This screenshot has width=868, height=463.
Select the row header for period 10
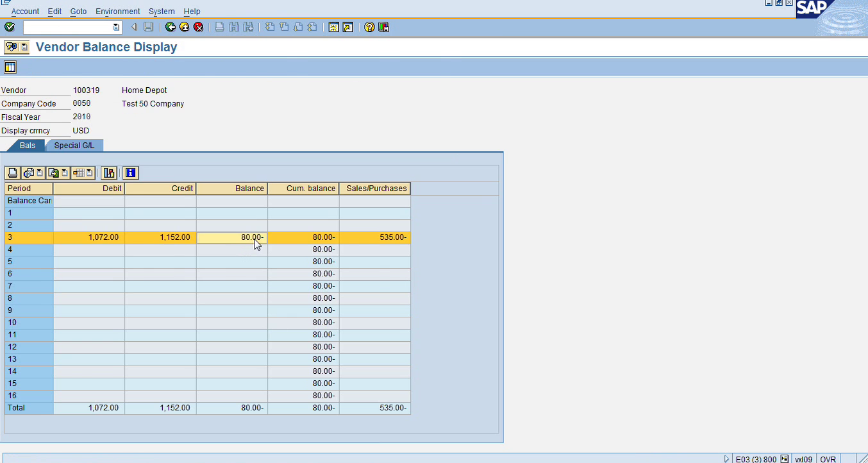click(x=29, y=323)
